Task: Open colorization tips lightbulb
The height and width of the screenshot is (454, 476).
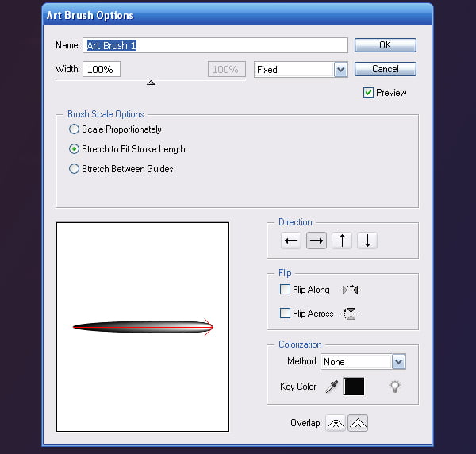Action: point(394,387)
